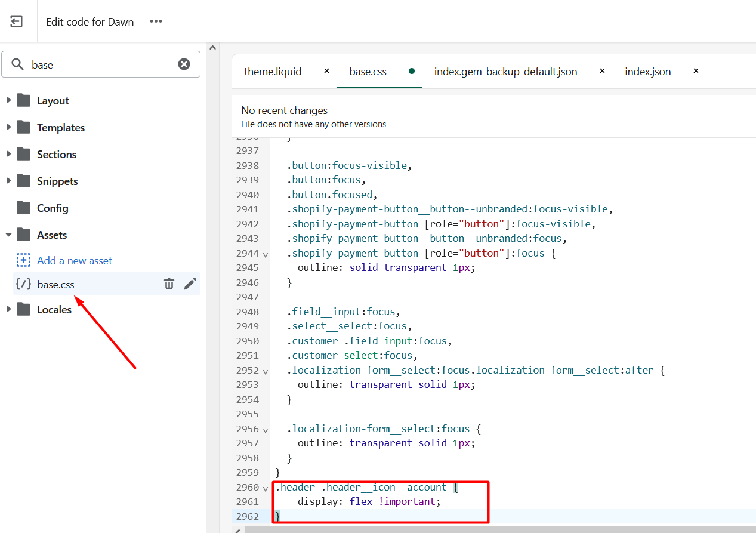Select the Assets folder label

(x=52, y=235)
